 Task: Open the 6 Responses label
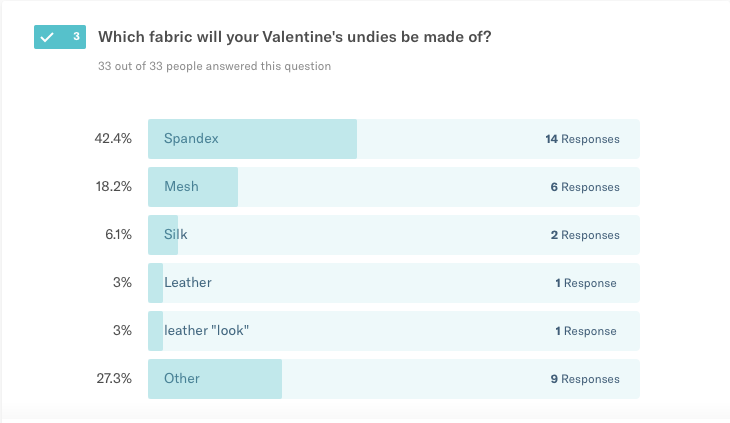585,187
